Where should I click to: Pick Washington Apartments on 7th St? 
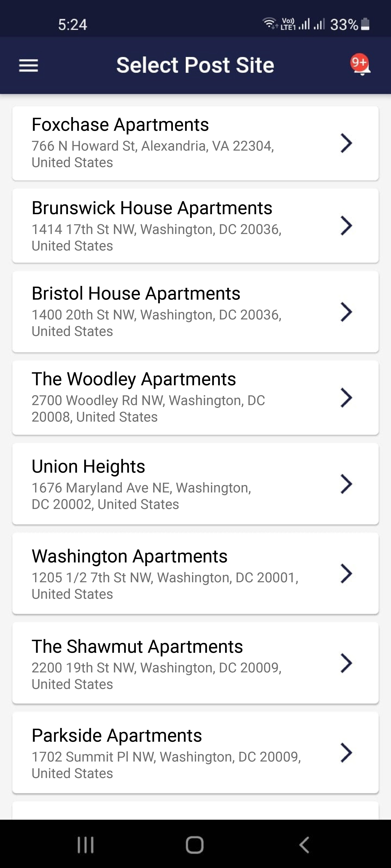[195, 573]
